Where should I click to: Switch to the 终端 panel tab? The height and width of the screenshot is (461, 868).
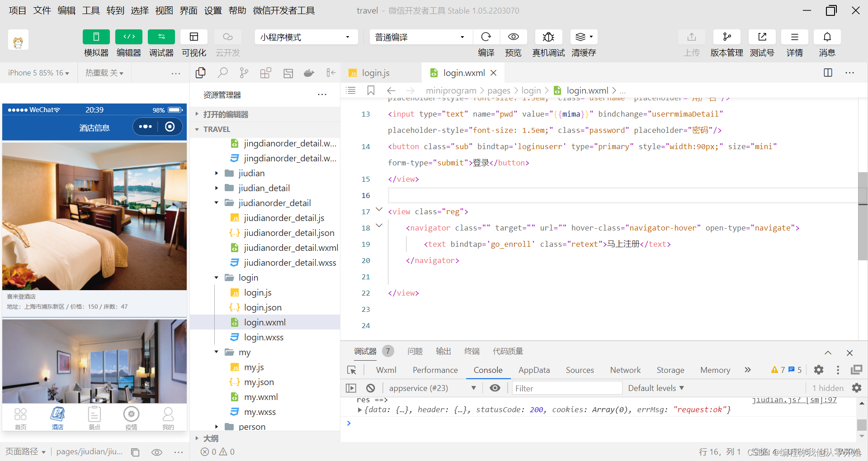(x=472, y=351)
